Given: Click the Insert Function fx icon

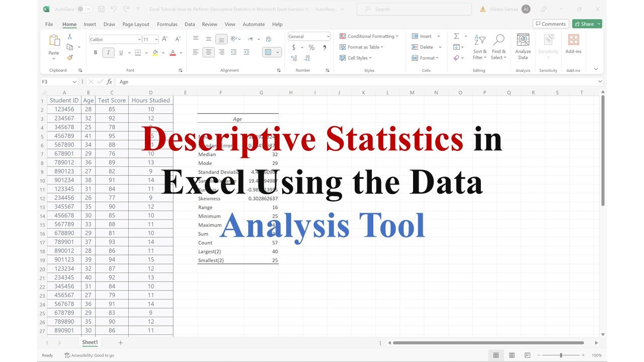Looking at the screenshot, I should click(109, 81).
